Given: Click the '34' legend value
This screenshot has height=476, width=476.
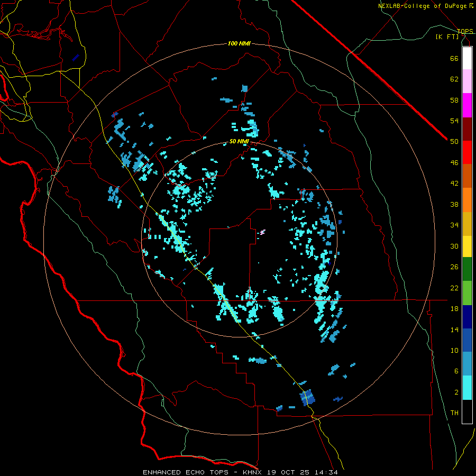Looking at the screenshot, I should pos(454,225).
